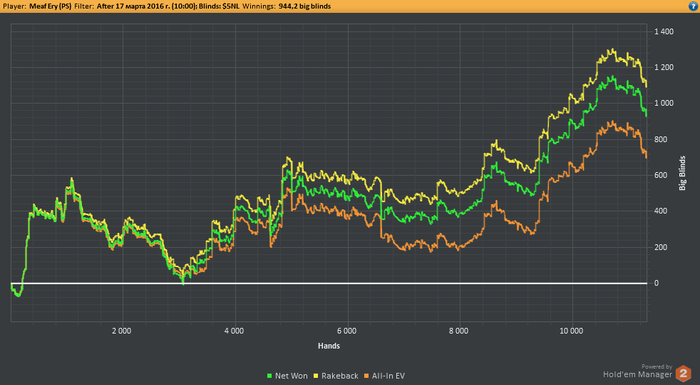Click the green Net Won color swatch
This screenshot has height=385, width=700.
(x=269, y=376)
